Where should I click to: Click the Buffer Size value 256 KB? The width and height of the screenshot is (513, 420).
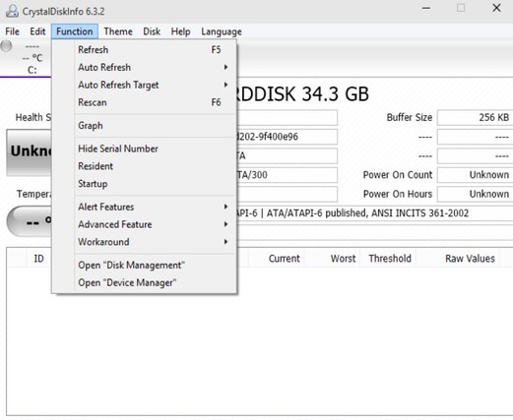[x=475, y=117]
